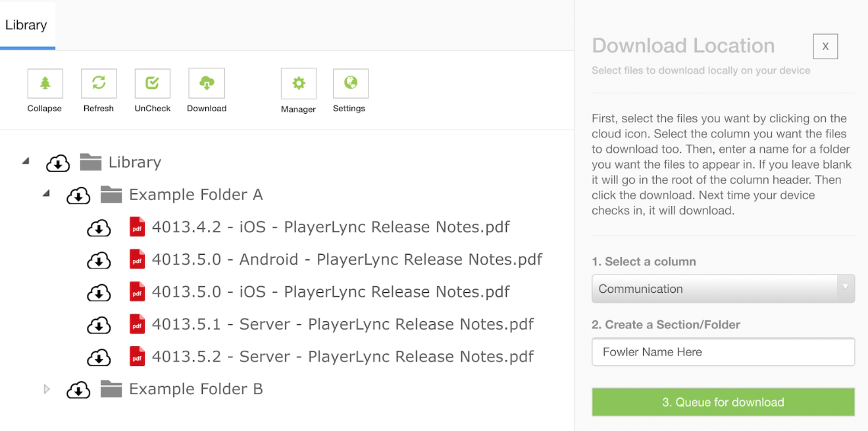Open the Communication column dropdown
Screen dimensions: 868x431
coord(723,289)
